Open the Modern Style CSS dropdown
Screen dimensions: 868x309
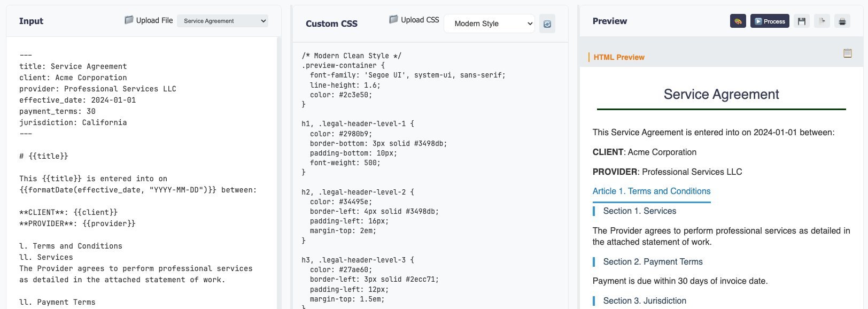click(x=489, y=24)
